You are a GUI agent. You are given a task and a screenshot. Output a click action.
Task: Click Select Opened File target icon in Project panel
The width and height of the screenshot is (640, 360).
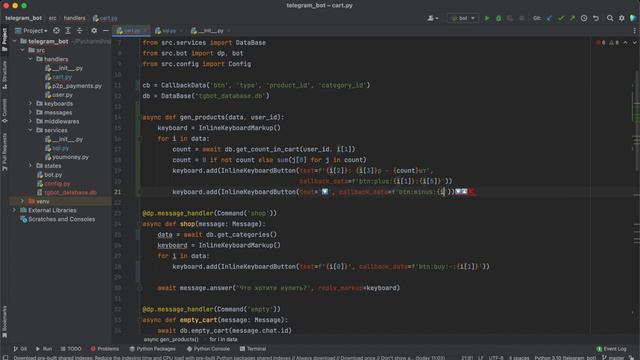pos(56,31)
